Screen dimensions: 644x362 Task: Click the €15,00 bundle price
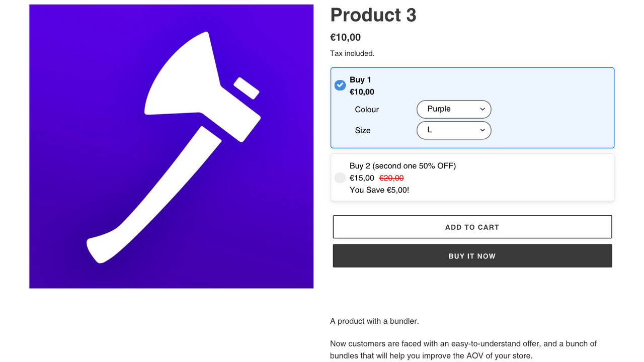click(362, 177)
